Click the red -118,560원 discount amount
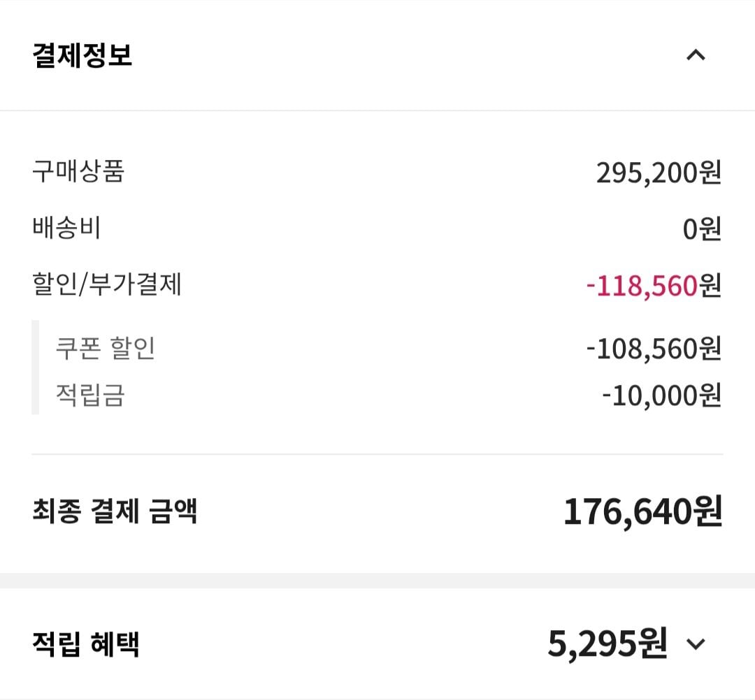755x700 pixels. tap(654, 286)
